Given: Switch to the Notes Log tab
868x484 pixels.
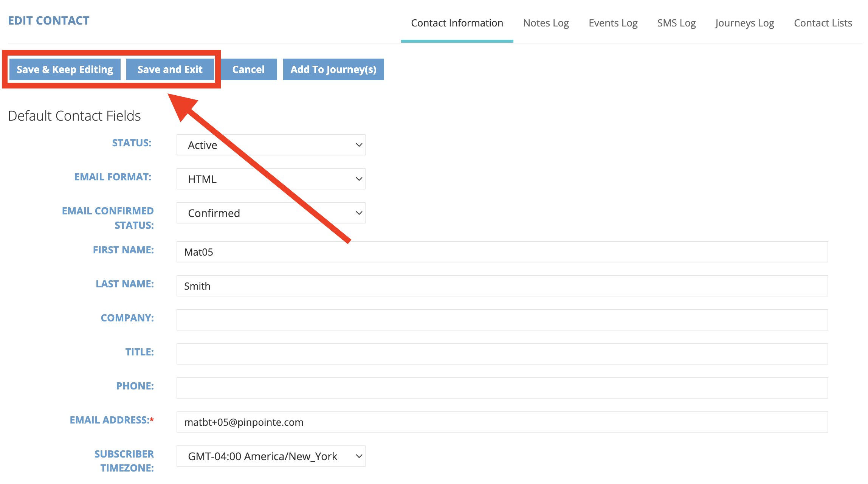Looking at the screenshot, I should click(x=546, y=23).
